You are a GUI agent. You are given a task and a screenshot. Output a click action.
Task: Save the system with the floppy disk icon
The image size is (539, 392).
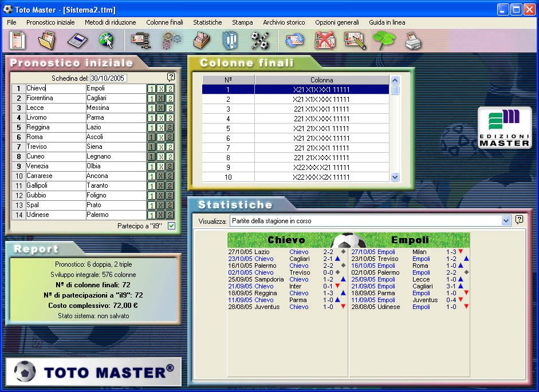point(77,41)
